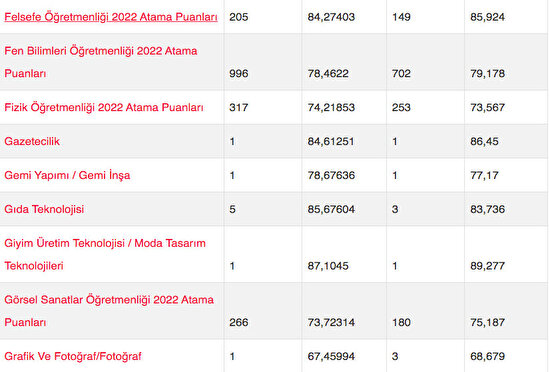Select the 84,27403 score cell for Felsefe

pyautogui.click(x=331, y=17)
